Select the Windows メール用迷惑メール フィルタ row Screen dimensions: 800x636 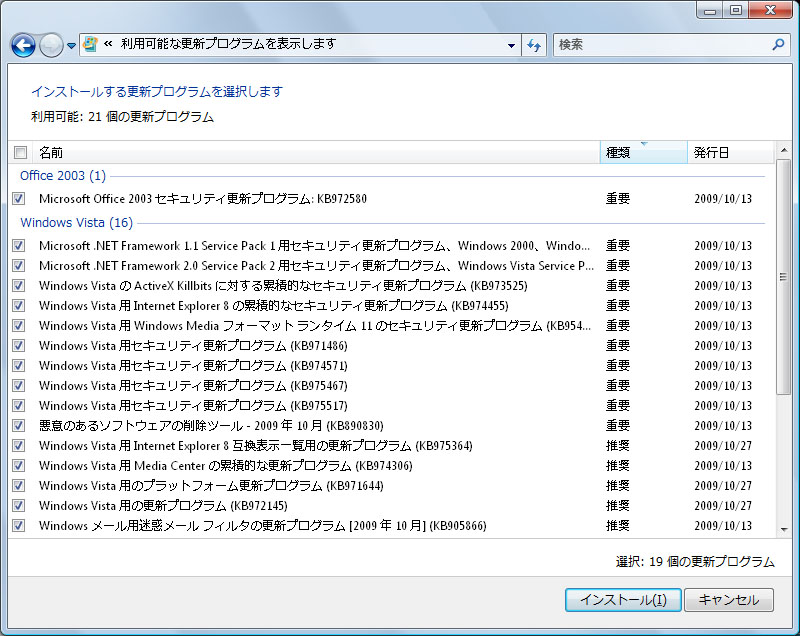[392, 525]
